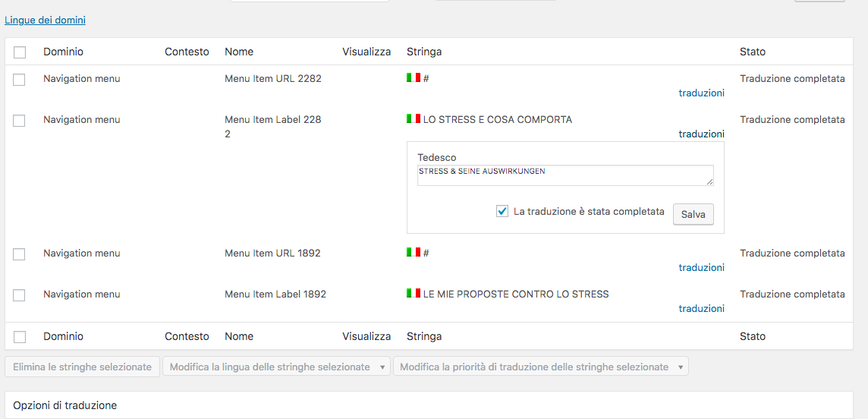This screenshot has height=419, width=868.
Task: Collapse traduzioni for LO STRESS E COSA COMPORTA
Action: 701,134
